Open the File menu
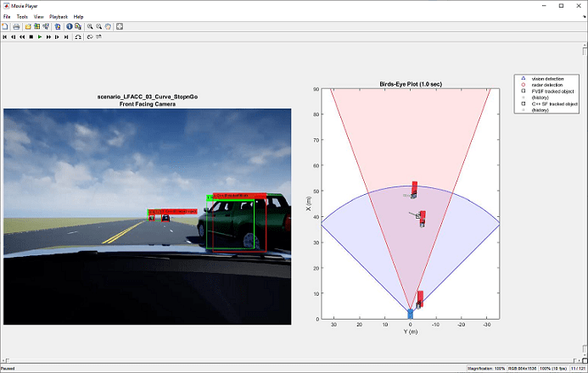This screenshot has width=588, height=373. [x=7, y=16]
